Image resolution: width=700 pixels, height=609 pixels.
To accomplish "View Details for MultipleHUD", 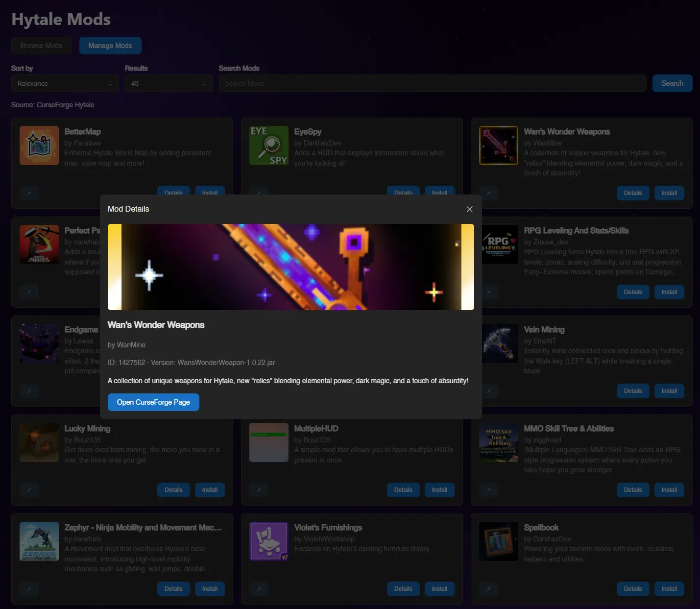I will pos(403,490).
